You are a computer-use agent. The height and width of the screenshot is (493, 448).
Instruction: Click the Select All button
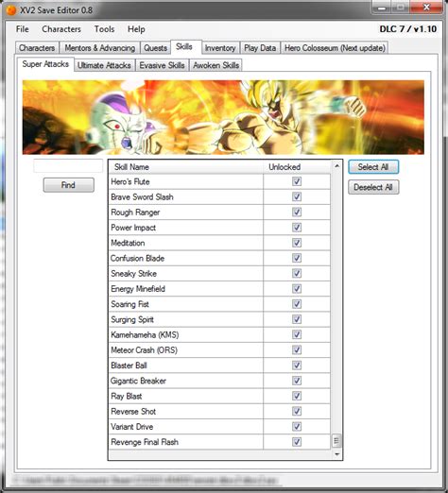373,167
